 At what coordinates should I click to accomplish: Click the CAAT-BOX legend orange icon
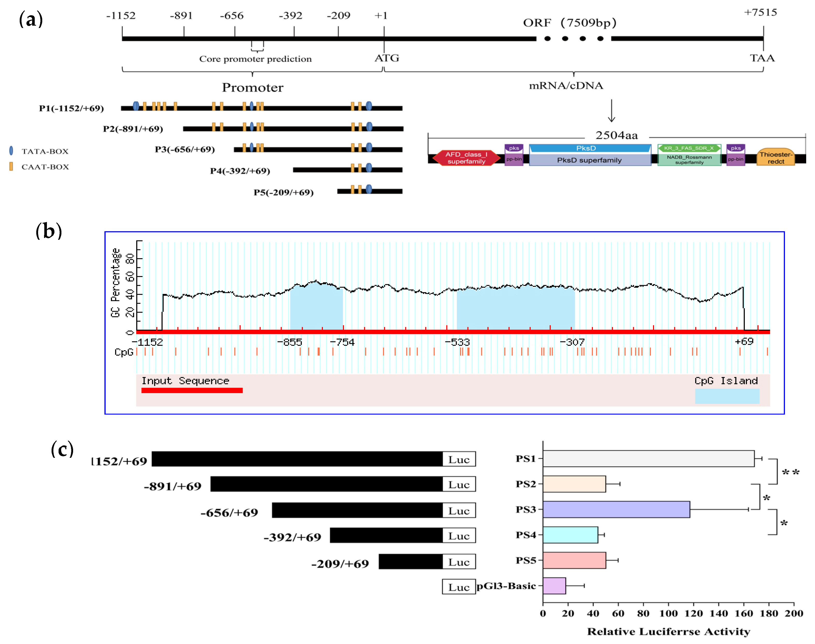[x=11, y=166]
